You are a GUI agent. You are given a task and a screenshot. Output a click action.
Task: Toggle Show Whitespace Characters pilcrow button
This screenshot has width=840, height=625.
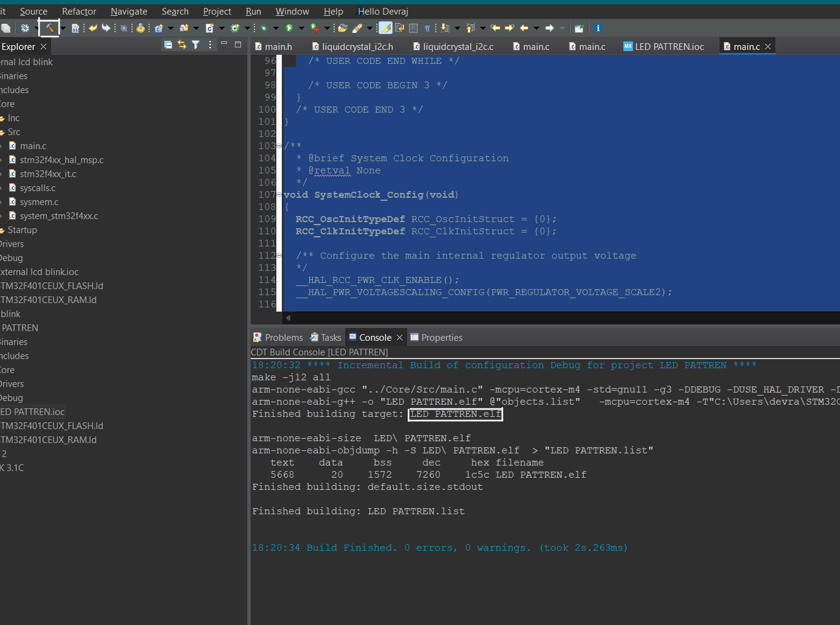pyautogui.click(x=427, y=28)
